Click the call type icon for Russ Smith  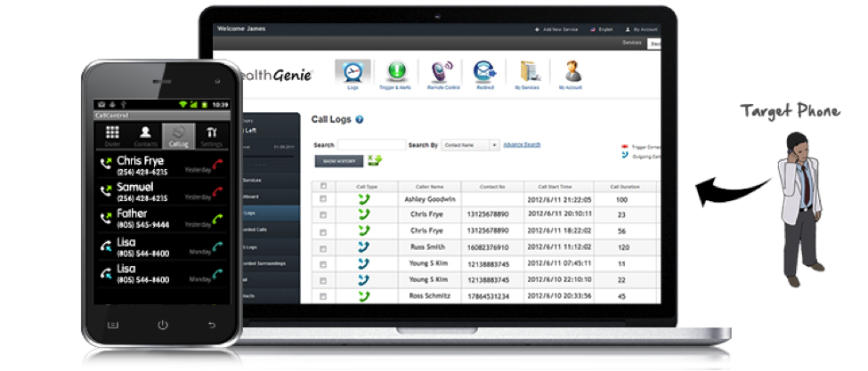(364, 246)
